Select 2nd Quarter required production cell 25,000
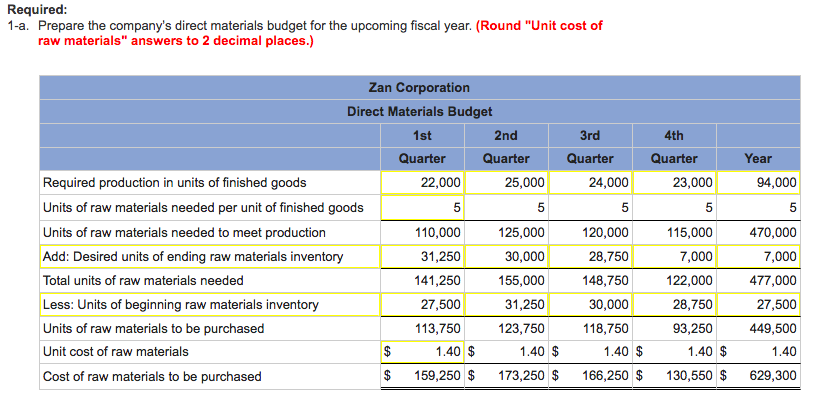The width and height of the screenshot is (826, 408). [507, 183]
